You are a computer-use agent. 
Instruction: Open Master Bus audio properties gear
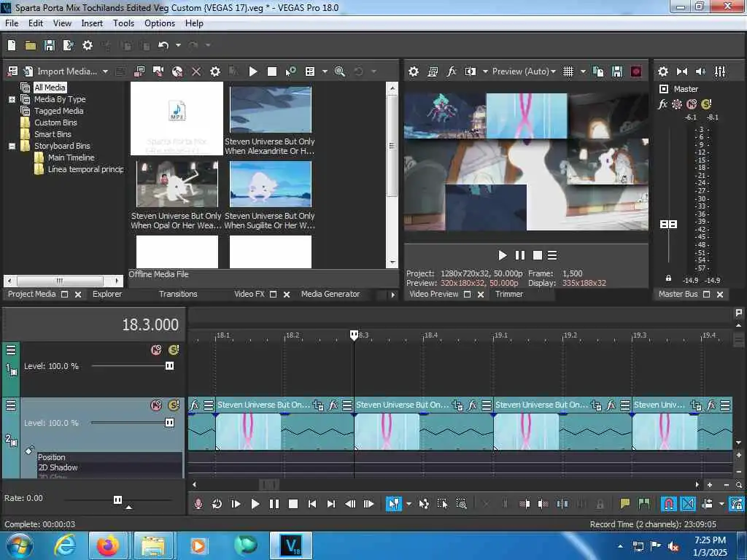pyautogui.click(x=662, y=71)
